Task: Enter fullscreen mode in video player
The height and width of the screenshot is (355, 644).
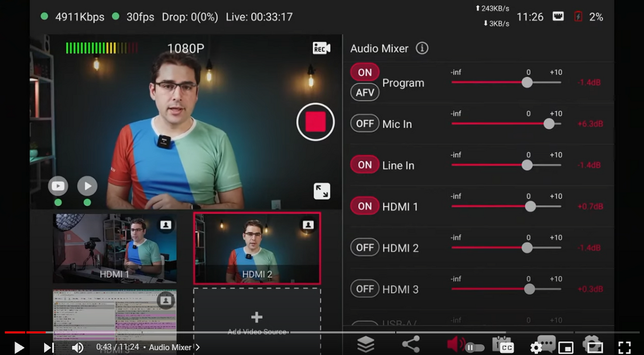Action: pos(625,347)
